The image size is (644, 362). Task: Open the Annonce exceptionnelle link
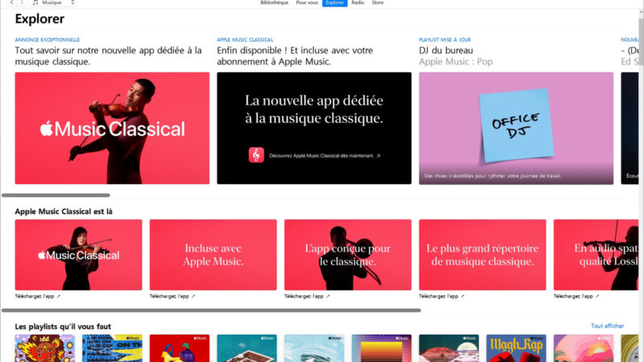[x=47, y=39]
